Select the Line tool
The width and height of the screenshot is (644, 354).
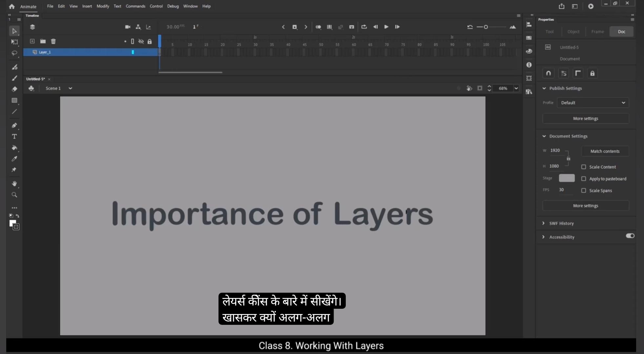point(14,112)
